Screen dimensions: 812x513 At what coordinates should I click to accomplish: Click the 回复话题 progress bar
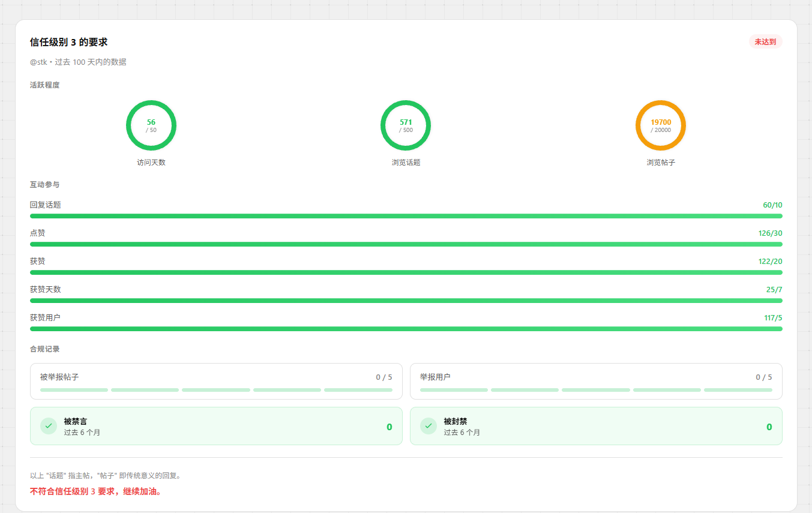tap(406, 216)
